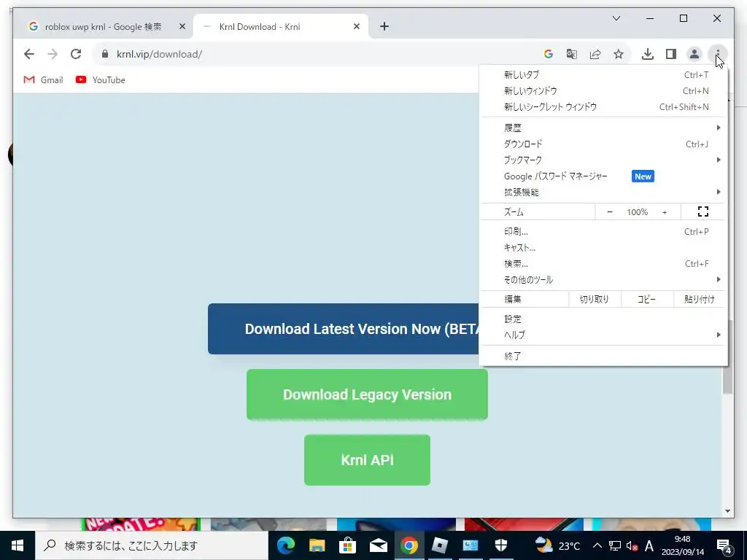Click the muted volume tray icon

[632, 546]
